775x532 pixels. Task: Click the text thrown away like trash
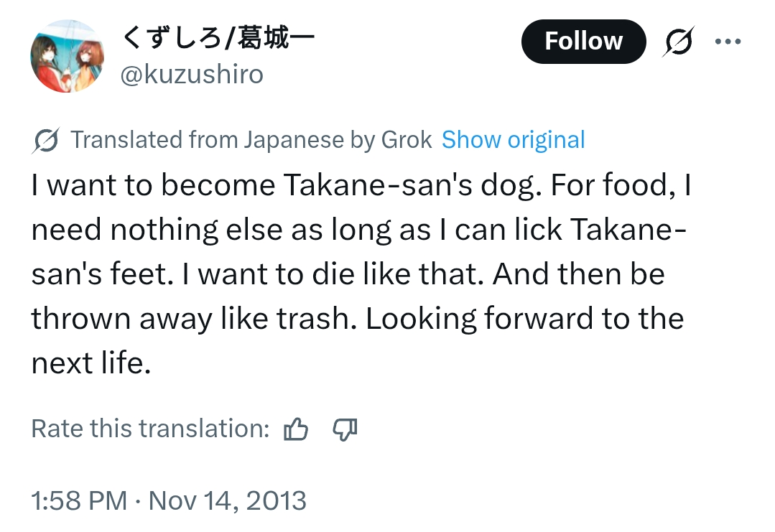194,319
